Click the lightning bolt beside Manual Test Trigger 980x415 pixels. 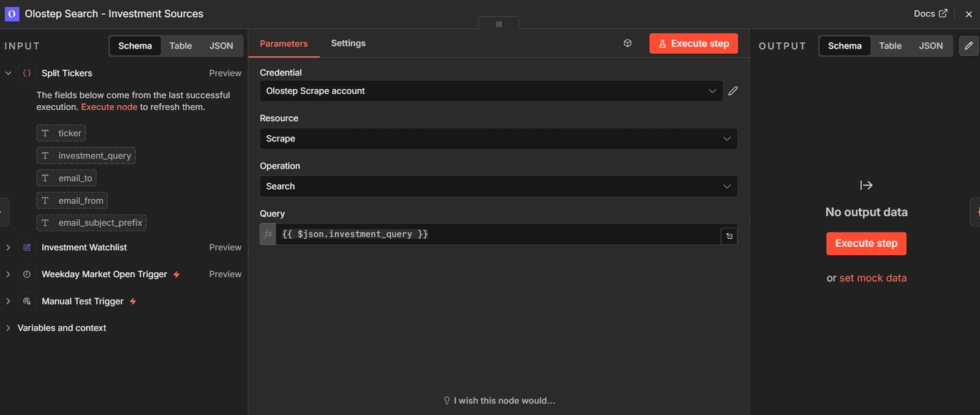click(133, 302)
